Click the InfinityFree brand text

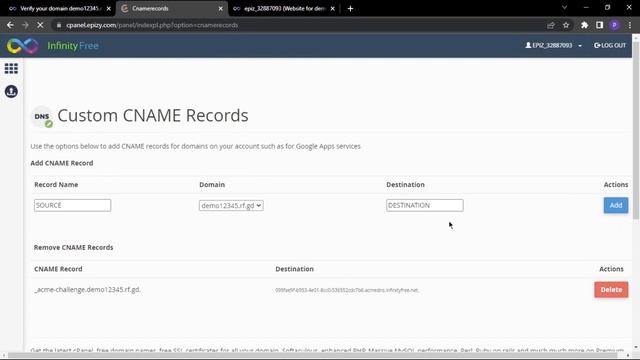pos(73,46)
